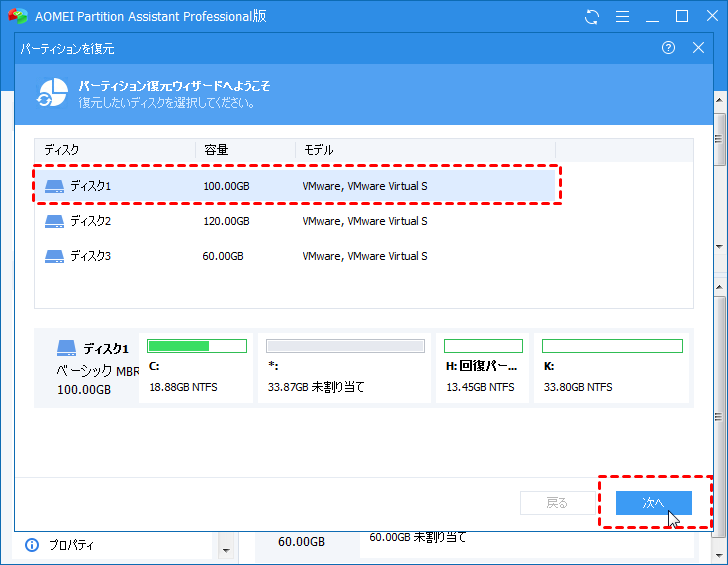The image size is (728, 565).
Task: Click scroll down arrow of upper right scrollbar
Action: coord(720,247)
